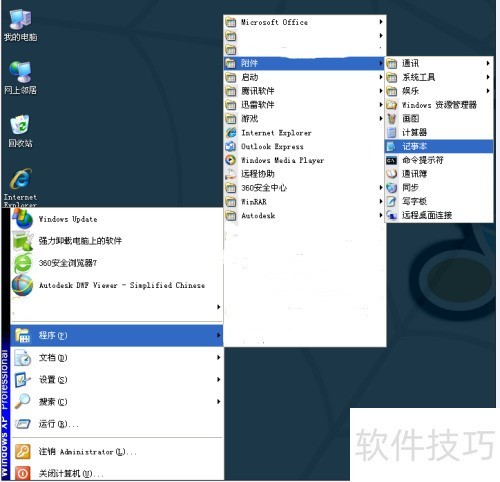
Task: Click the Windows Media Player icon
Action: (x=231, y=160)
